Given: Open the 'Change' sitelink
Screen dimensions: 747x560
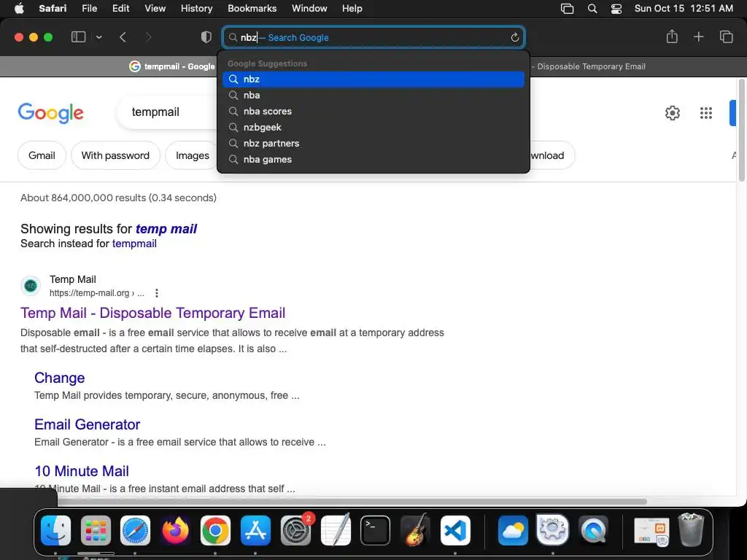Looking at the screenshot, I should [x=60, y=378].
